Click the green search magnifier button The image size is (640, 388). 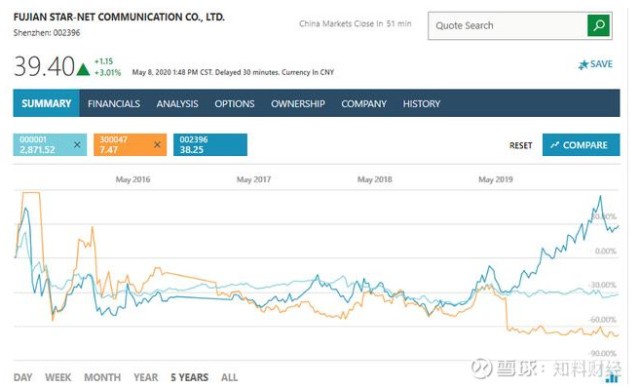pos(598,25)
